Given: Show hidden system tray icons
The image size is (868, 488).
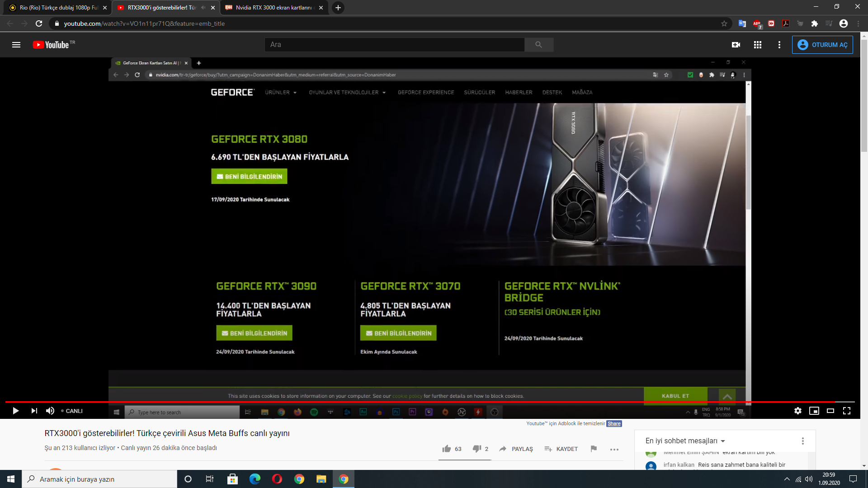Looking at the screenshot, I should (787, 479).
